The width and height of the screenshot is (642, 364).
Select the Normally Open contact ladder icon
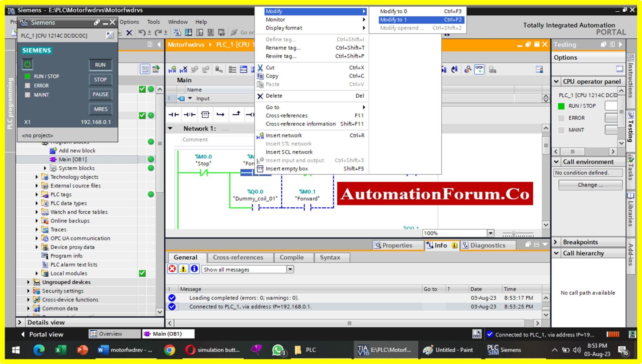(173, 114)
